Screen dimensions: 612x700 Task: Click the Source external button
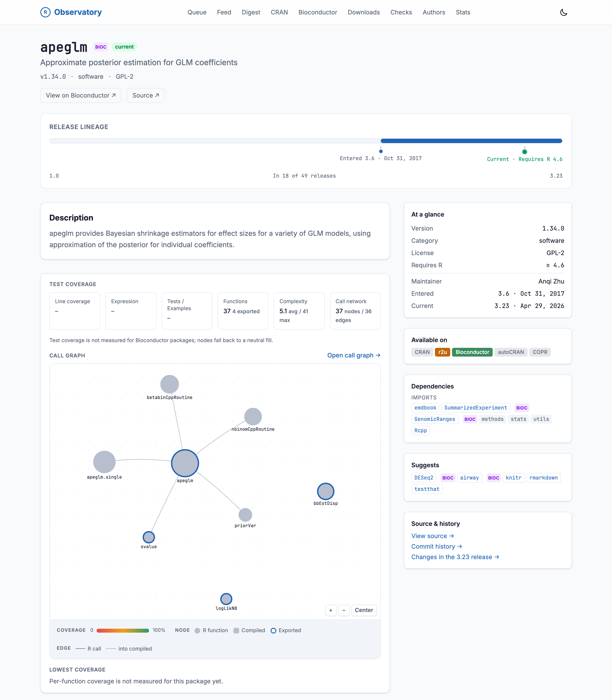(146, 95)
